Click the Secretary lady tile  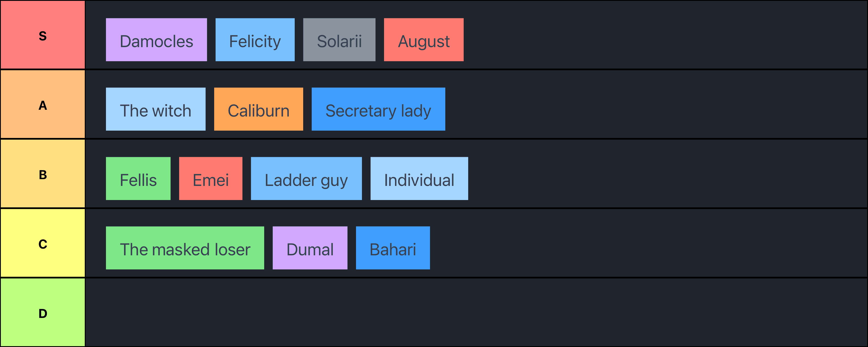378,109
